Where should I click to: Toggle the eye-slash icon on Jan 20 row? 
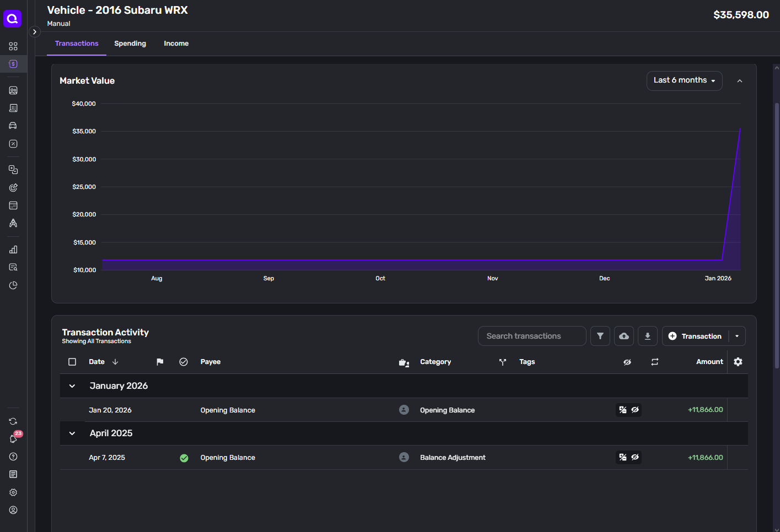(635, 410)
